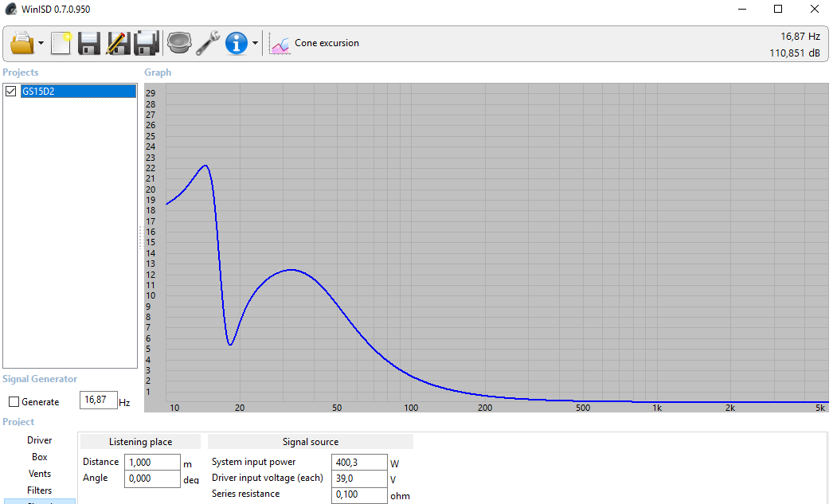The height and width of the screenshot is (504, 833).
Task: Click the Driver input voltage field
Action: point(359,479)
